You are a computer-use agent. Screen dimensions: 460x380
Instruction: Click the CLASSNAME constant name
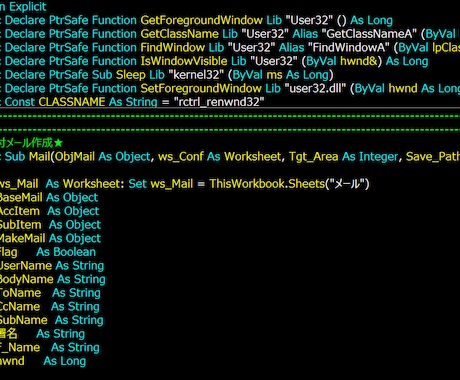72,102
